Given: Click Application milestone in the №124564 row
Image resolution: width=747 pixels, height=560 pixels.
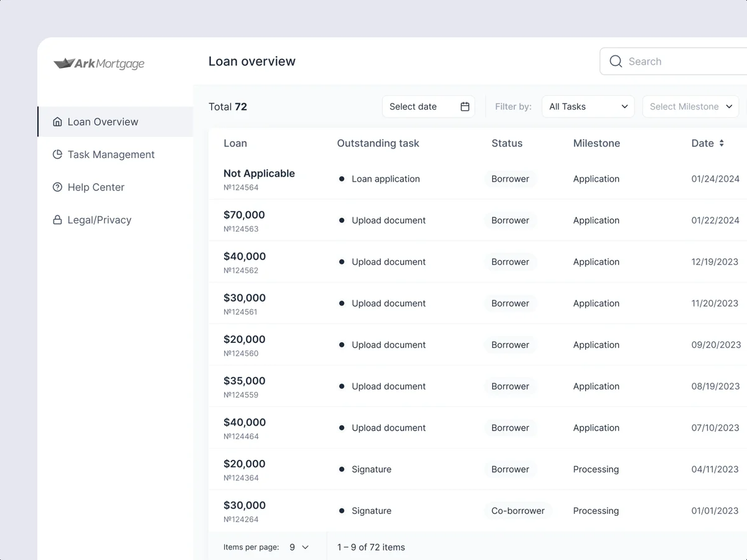Looking at the screenshot, I should pos(596,179).
